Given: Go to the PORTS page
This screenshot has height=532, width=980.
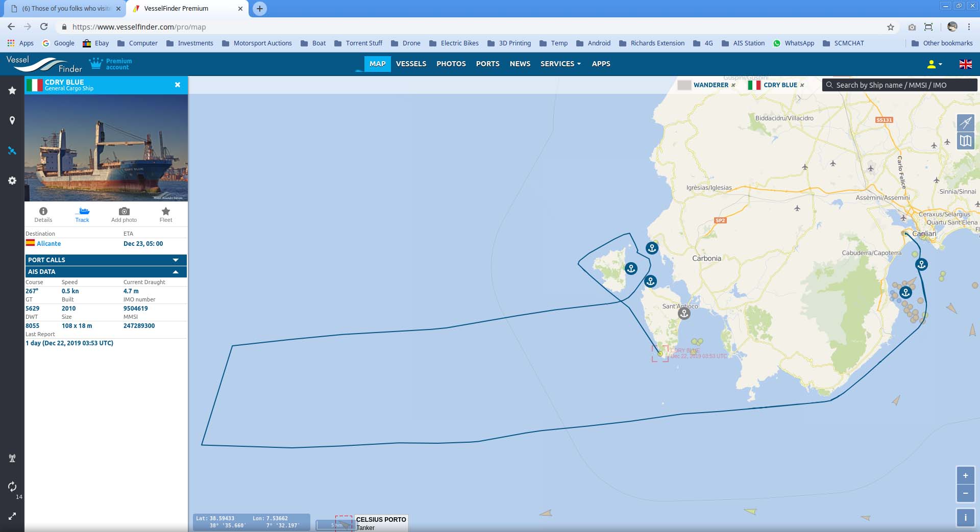Looking at the screenshot, I should [x=487, y=64].
